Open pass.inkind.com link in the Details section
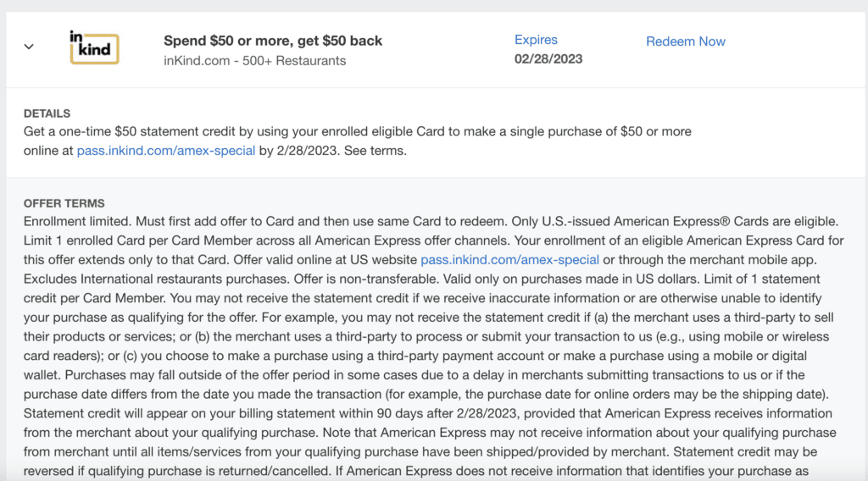This screenshot has height=481, width=868. [166, 151]
